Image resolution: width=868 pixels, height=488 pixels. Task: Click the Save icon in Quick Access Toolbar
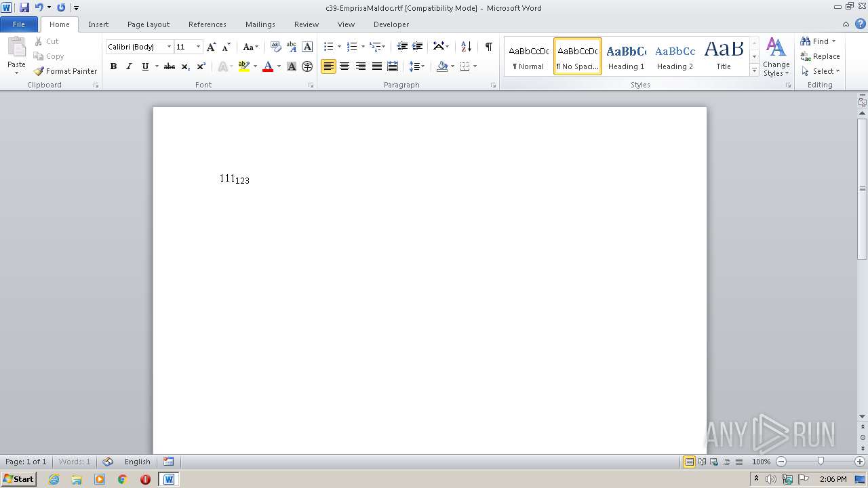tap(24, 7)
